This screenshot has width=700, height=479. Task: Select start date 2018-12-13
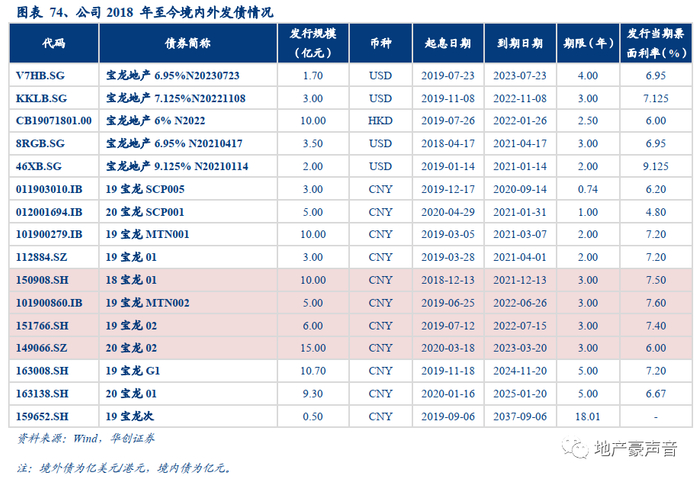tap(448, 280)
